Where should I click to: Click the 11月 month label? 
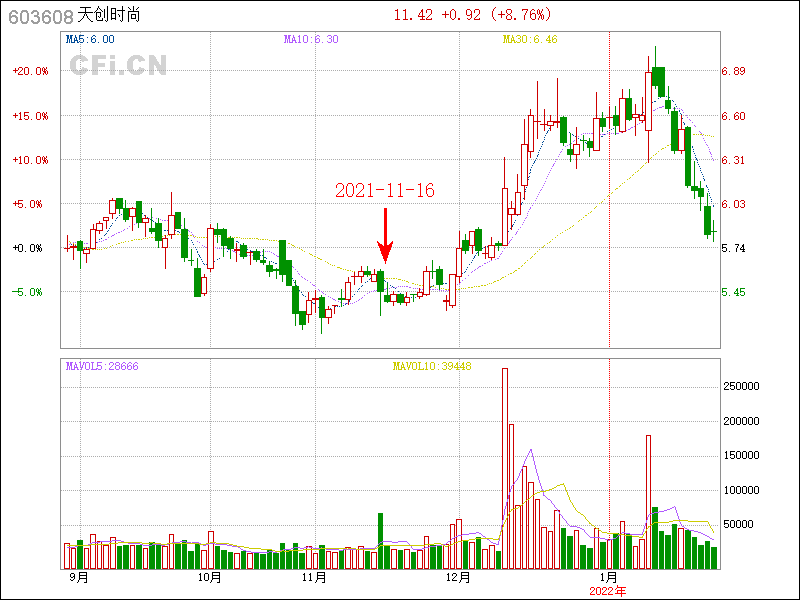point(314,578)
